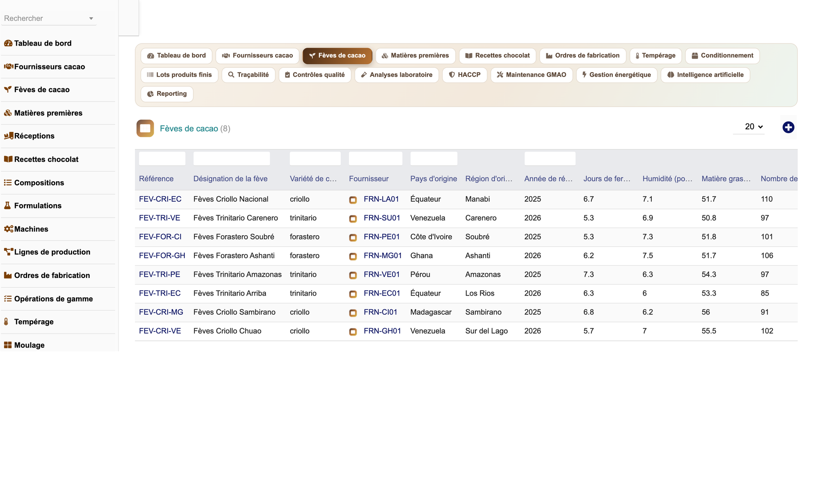Viewport: 815px width, 504px height.
Task: Open the FEV-FOR-GH reference link
Action: click(162, 256)
